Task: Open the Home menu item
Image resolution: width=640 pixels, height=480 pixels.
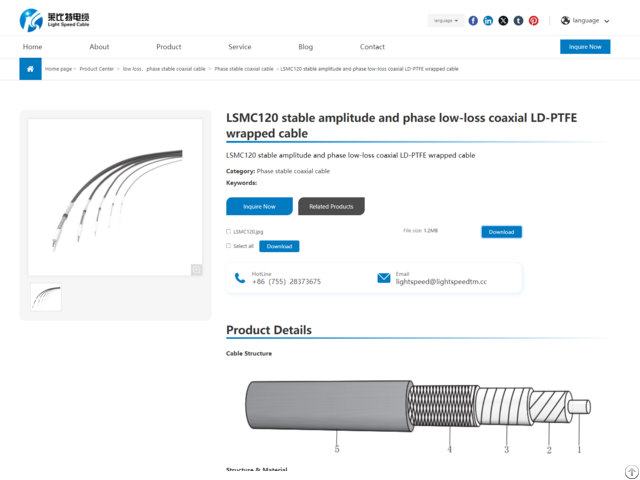Action: coord(32,47)
